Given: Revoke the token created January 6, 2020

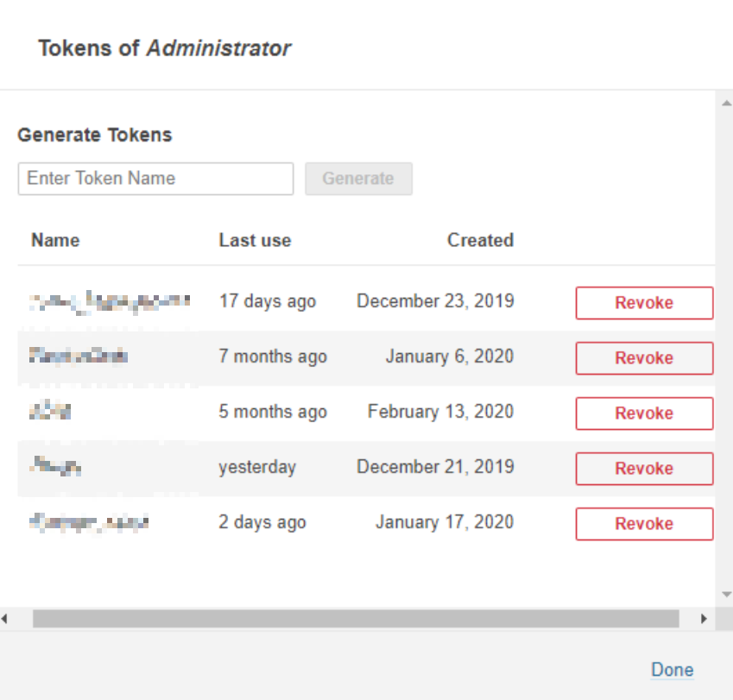Looking at the screenshot, I should tap(644, 358).
